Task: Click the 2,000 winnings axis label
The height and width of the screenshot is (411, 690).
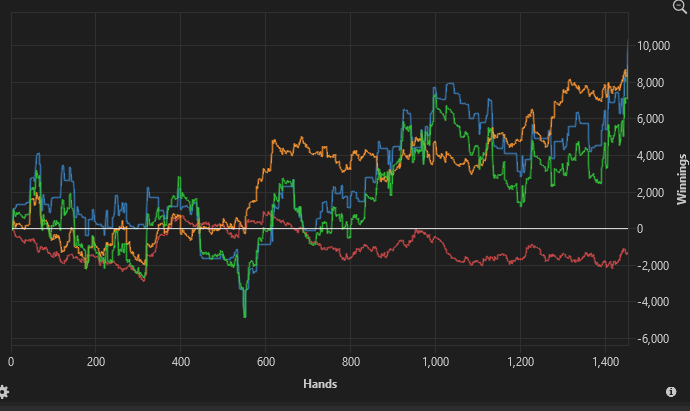Action: 650,193
